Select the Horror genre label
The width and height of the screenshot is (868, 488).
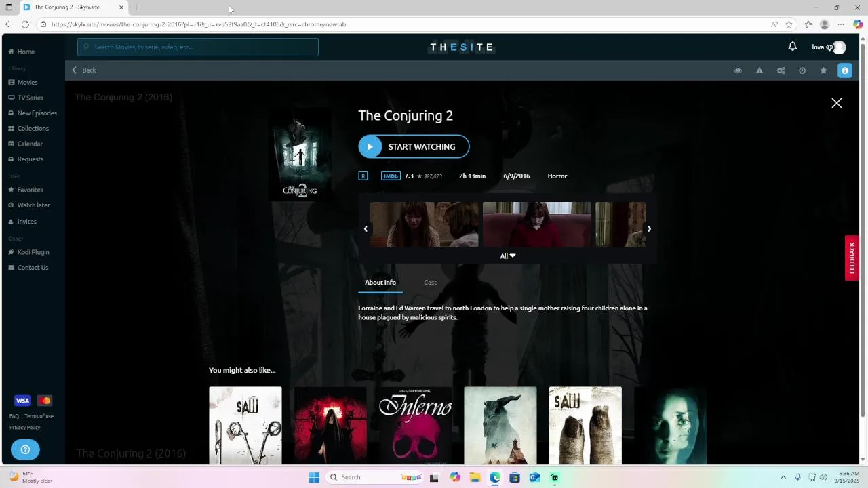point(557,176)
